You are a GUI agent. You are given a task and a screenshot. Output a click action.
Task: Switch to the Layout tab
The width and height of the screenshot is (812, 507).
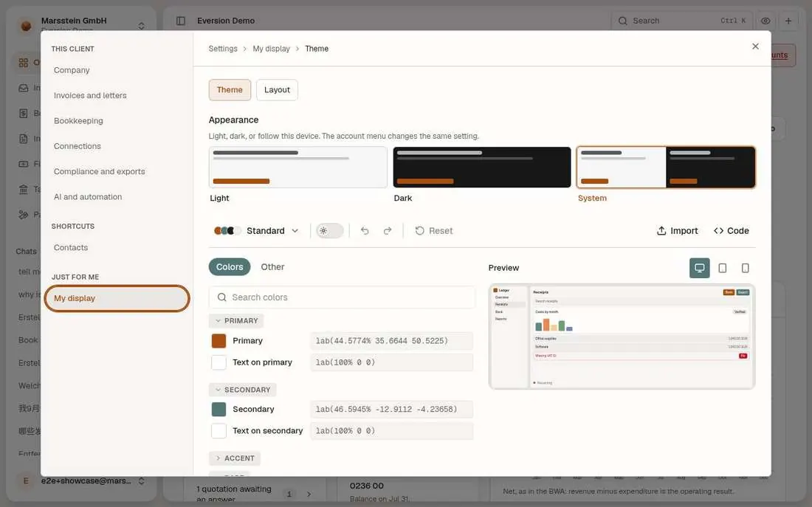coord(277,89)
